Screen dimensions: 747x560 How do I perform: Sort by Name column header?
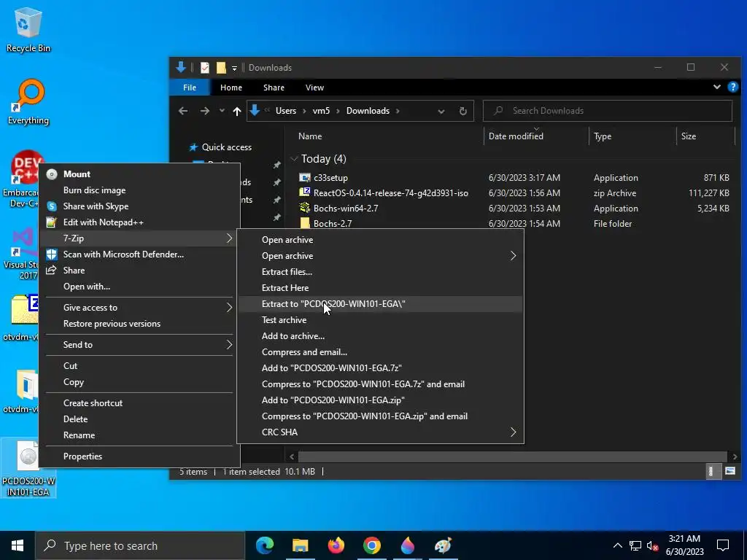pyautogui.click(x=309, y=136)
